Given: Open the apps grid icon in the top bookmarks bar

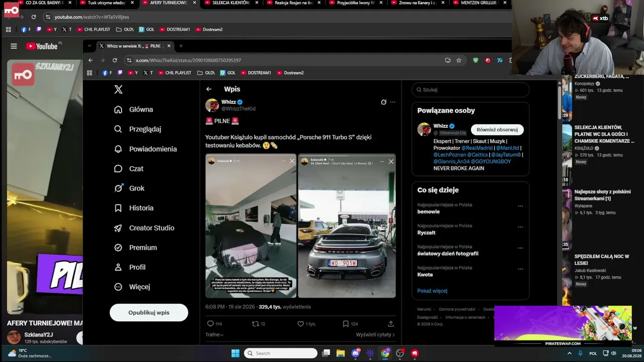Looking at the screenshot, I should 9,30.
